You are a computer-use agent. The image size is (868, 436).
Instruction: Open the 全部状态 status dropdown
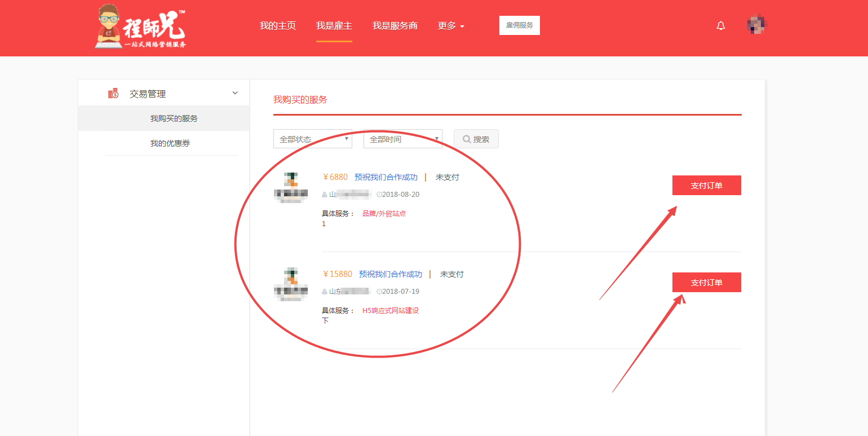pyautogui.click(x=312, y=139)
